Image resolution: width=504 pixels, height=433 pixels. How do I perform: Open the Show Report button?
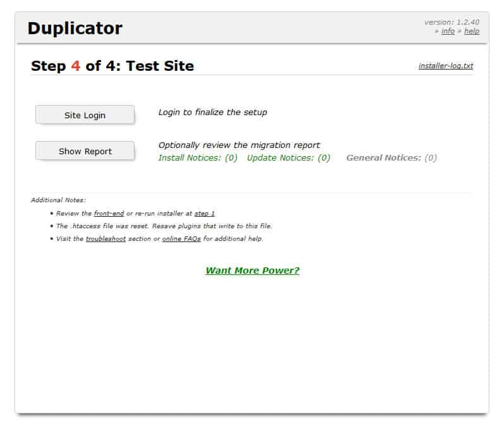pos(85,151)
